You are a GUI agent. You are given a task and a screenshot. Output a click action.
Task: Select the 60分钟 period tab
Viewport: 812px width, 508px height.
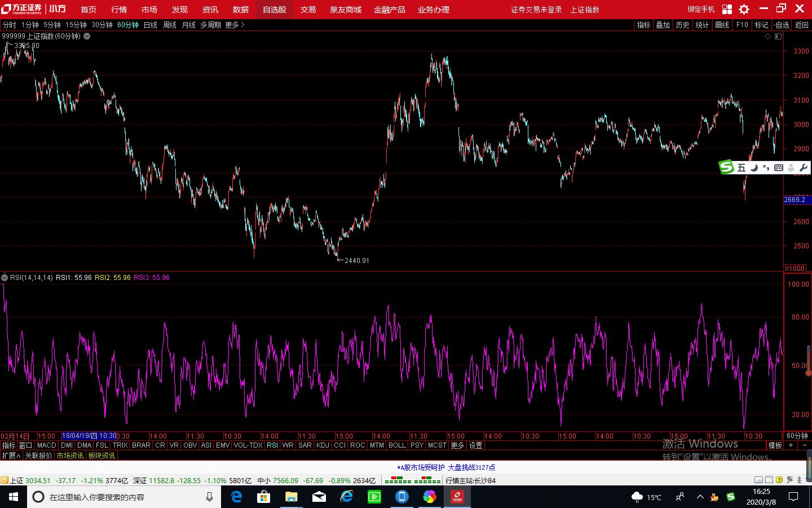coord(128,25)
